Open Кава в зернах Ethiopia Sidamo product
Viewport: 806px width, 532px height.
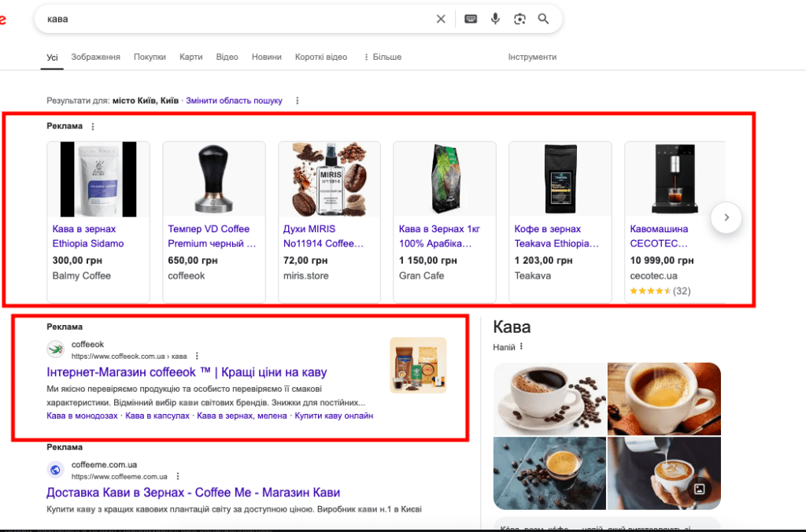(88, 236)
